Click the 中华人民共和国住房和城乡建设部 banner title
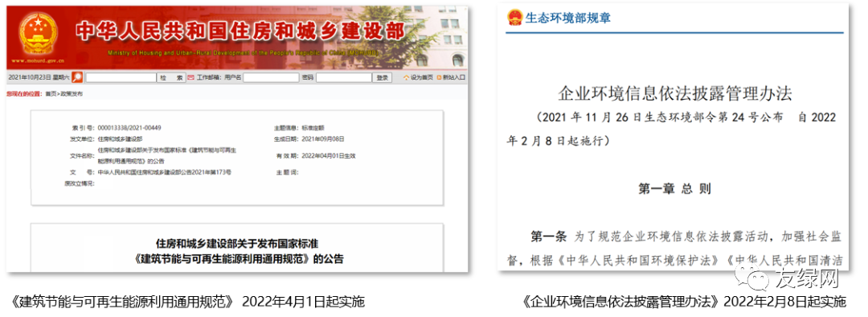 240,31
